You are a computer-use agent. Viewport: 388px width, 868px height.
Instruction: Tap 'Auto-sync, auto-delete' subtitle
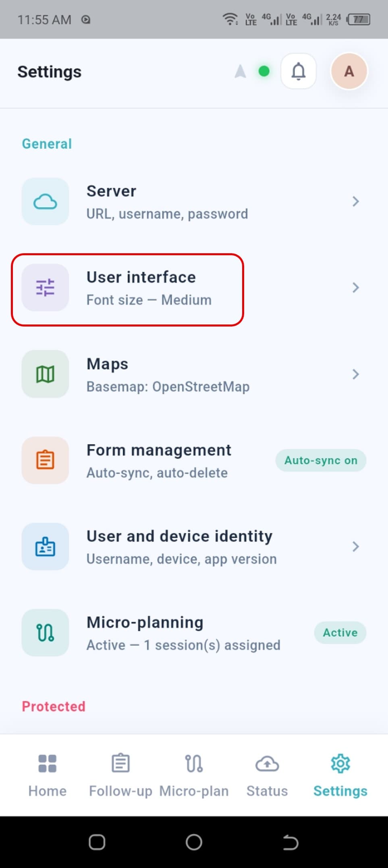click(x=157, y=473)
